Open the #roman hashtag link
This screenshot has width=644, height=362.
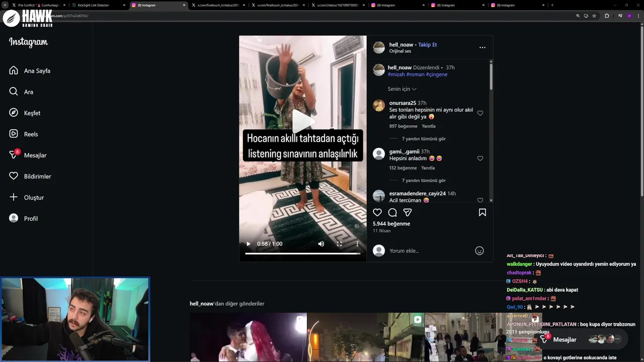coord(415,74)
